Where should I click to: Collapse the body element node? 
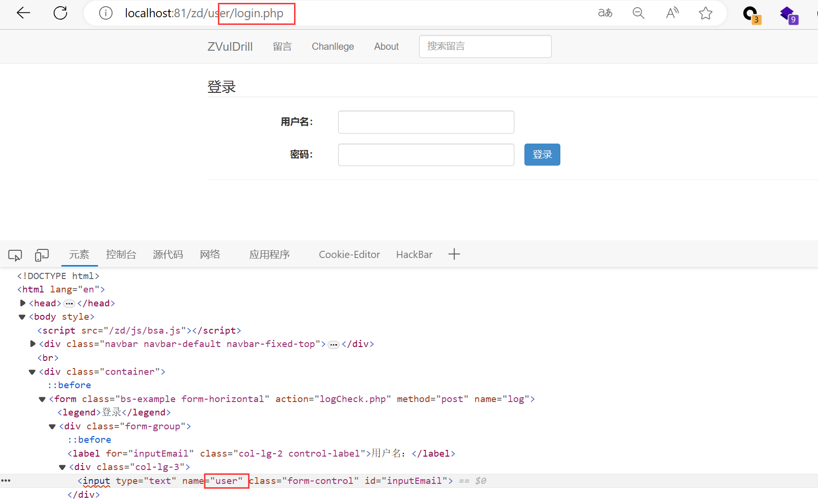[22, 317]
